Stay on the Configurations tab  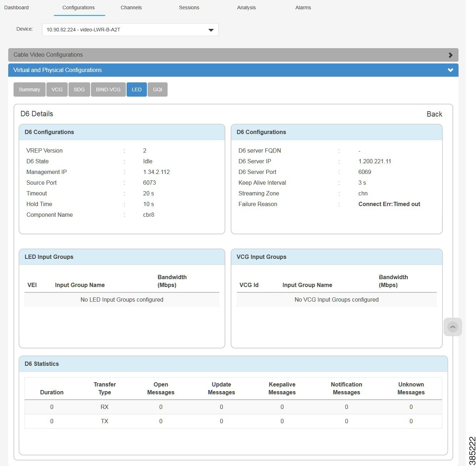pos(78,7)
